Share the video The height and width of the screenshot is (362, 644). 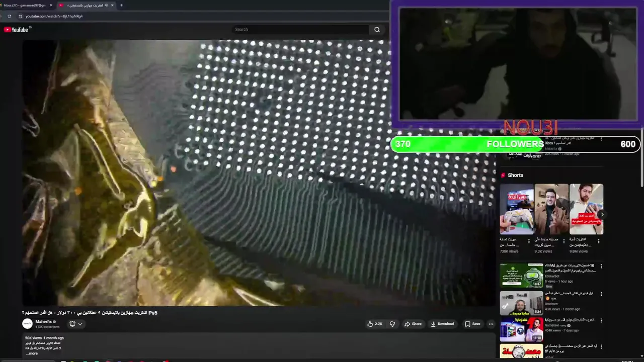tap(413, 324)
